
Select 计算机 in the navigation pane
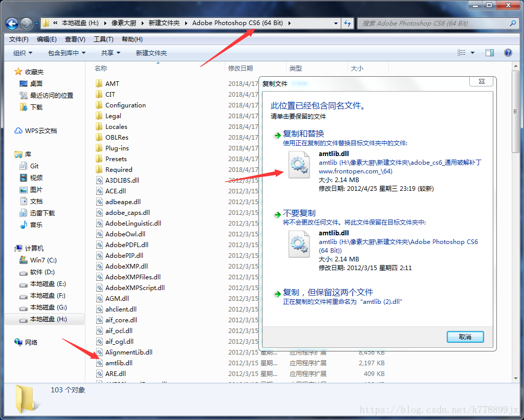coord(29,248)
